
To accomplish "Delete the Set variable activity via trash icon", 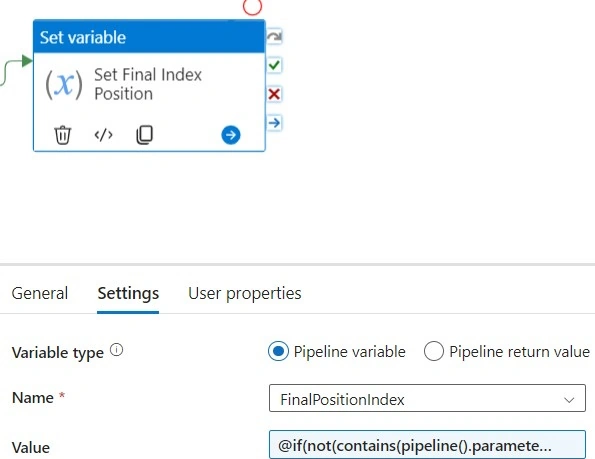I will tap(63, 135).
